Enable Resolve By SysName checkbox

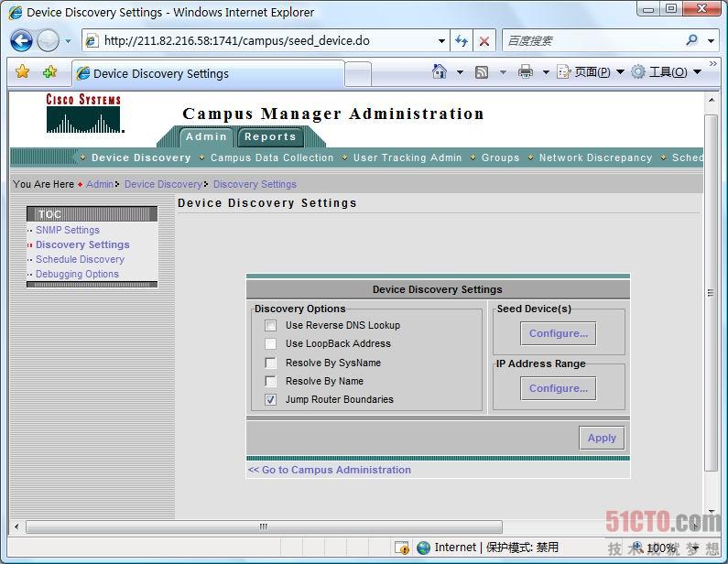point(270,363)
